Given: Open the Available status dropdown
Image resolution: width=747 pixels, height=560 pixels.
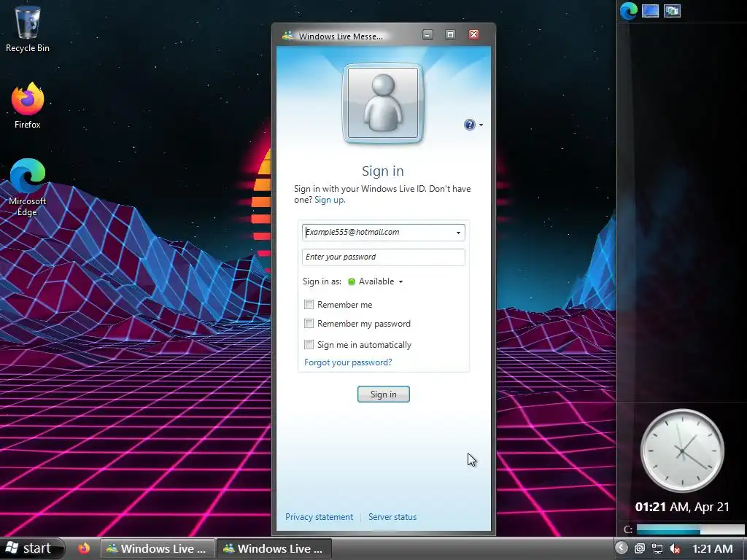Looking at the screenshot, I should pyautogui.click(x=376, y=281).
